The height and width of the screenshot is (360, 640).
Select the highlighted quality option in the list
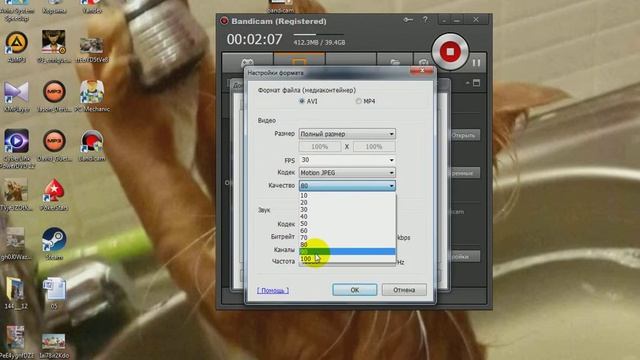coord(347,251)
